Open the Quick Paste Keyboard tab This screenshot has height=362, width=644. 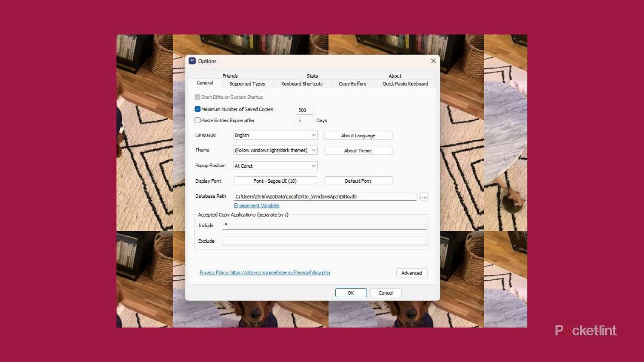[405, 84]
